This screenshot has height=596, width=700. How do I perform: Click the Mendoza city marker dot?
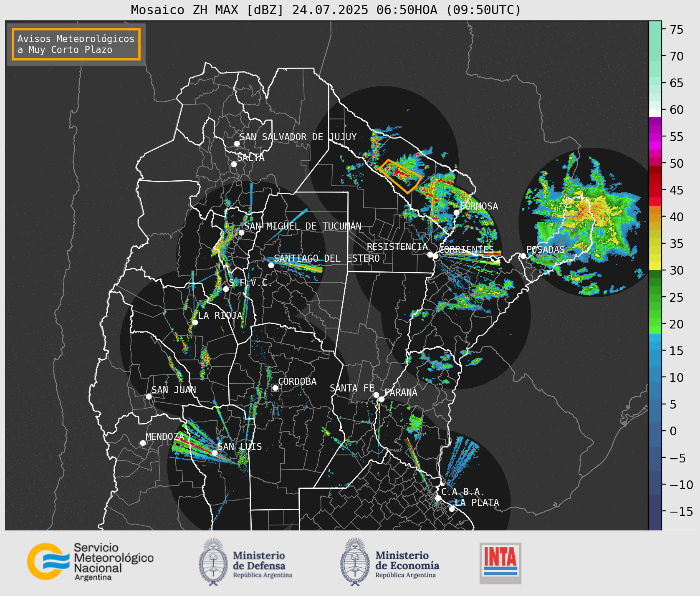(x=143, y=443)
